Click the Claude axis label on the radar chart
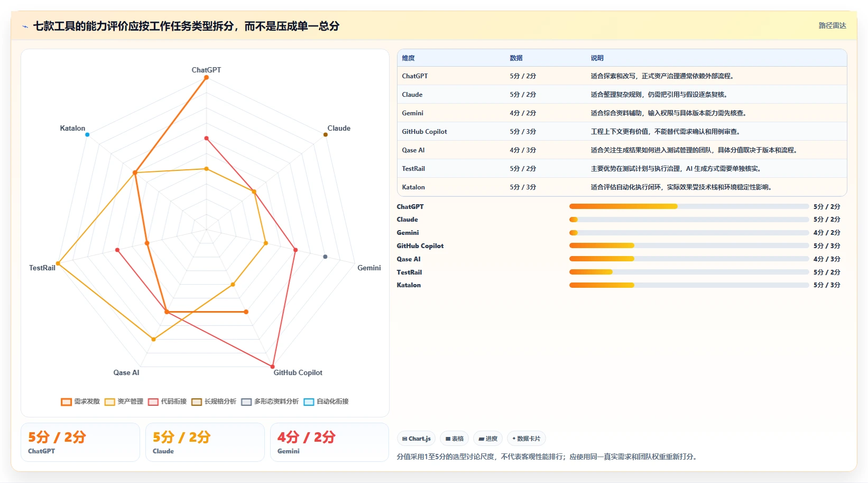This screenshot has width=868, height=483. click(339, 128)
